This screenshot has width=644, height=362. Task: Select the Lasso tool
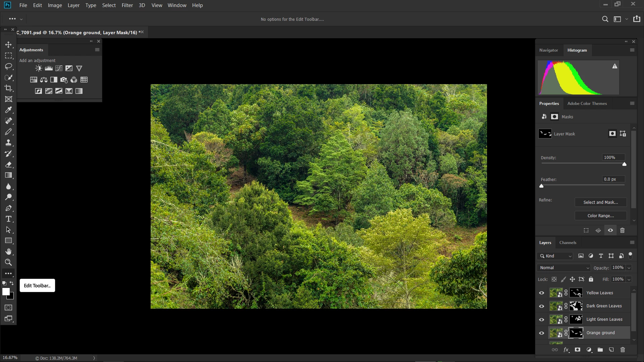point(8,66)
